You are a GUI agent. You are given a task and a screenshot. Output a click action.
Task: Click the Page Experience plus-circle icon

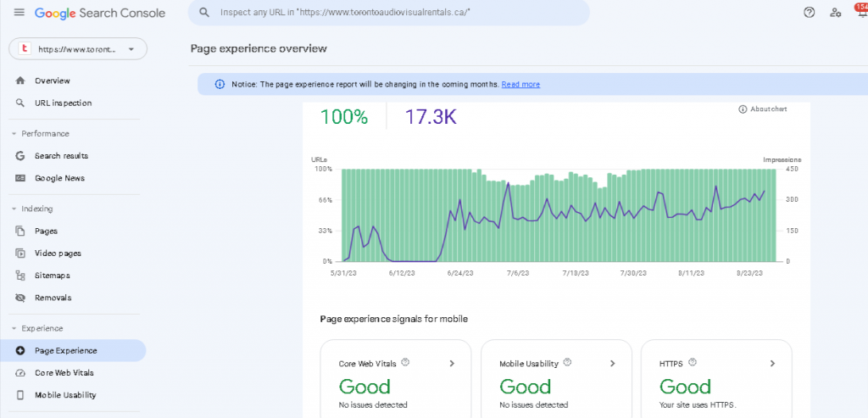coord(20,350)
